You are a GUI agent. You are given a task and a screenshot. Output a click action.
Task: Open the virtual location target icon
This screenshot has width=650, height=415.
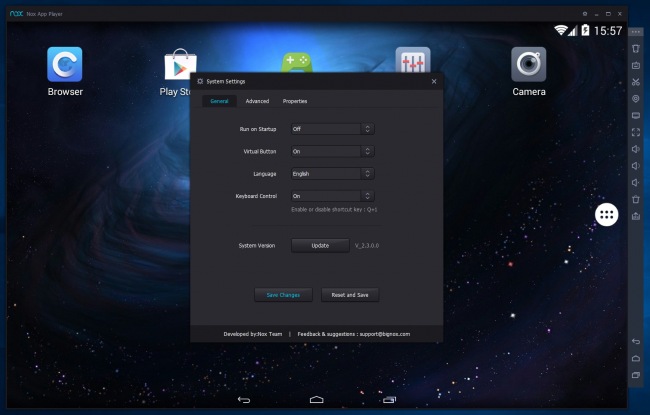[635, 99]
